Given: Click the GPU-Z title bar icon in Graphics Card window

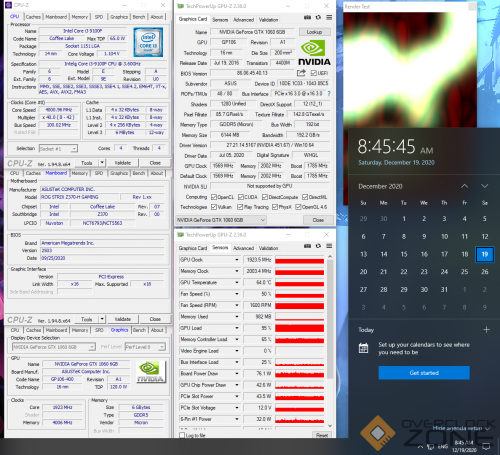Looking at the screenshot, I should (x=181, y=6).
